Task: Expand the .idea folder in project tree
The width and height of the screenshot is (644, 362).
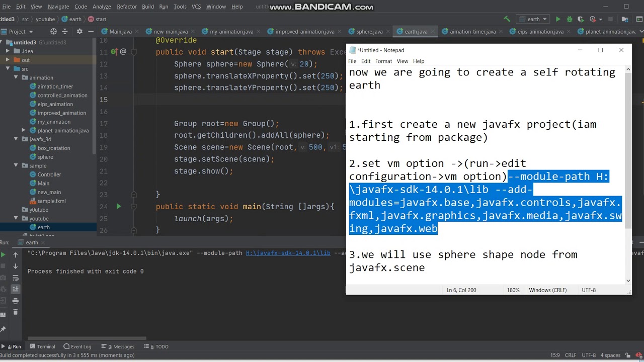Action: [8, 51]
